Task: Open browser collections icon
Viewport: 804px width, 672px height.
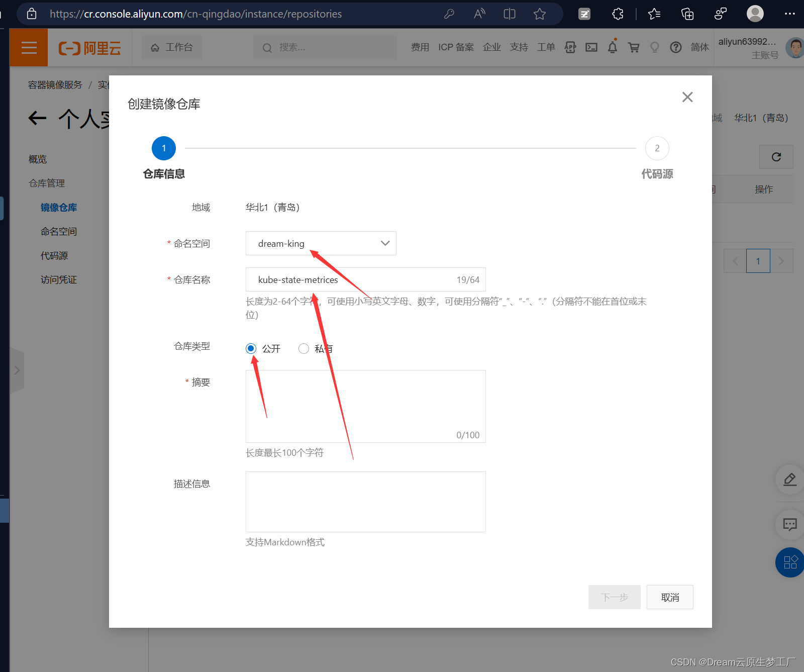Action: [x=687, y=14]
